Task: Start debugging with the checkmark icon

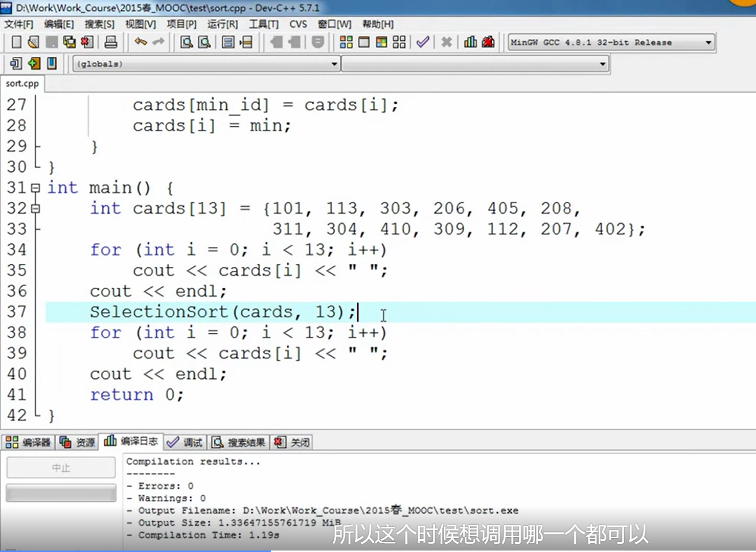Action: coord(423,42)
